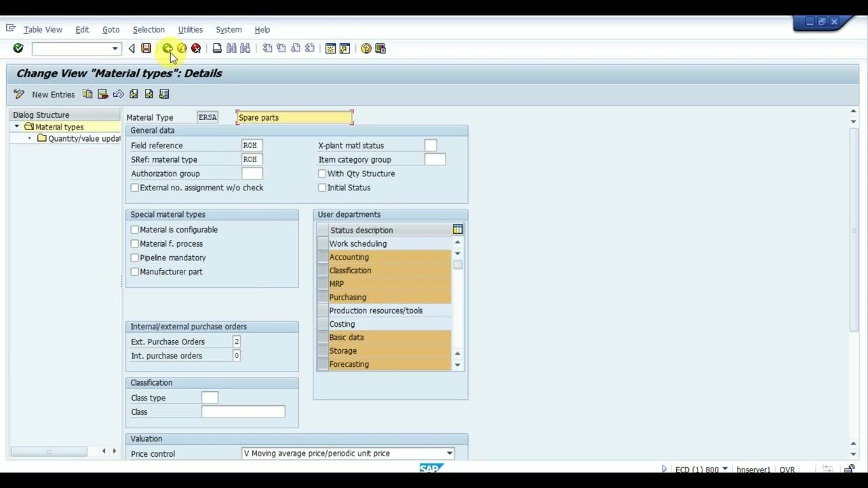Open the Utilities menu
Image resolution: width=868 pixels, height=488 pixels.
click(190, 30)
